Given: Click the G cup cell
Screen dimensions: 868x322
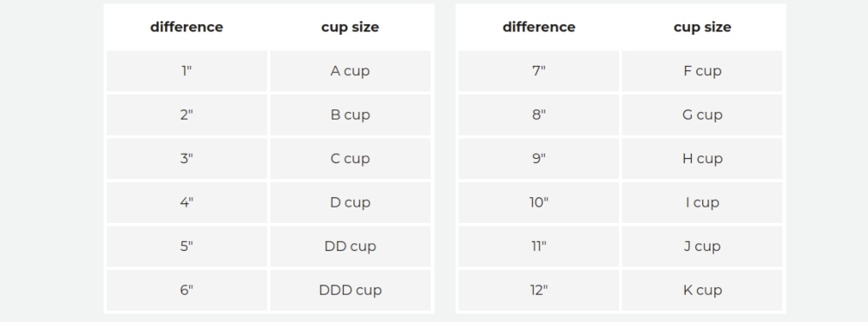Looking at the screenshot, I should click(702, 115).
